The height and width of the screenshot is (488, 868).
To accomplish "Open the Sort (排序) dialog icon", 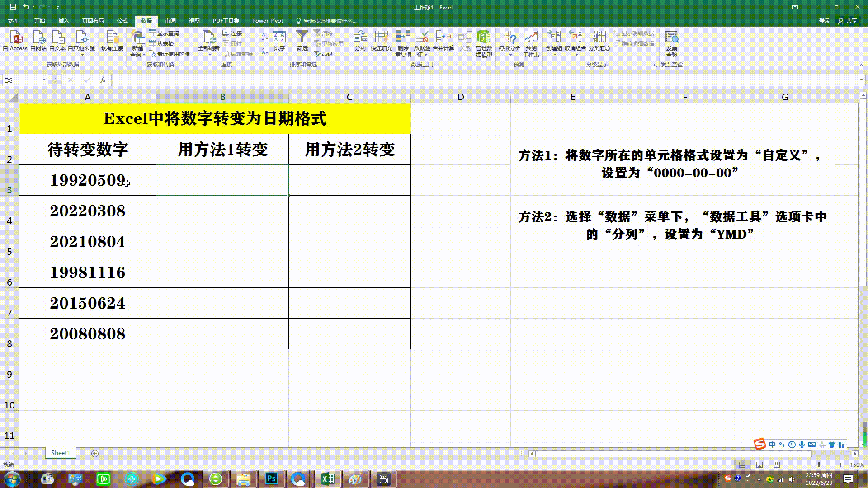I will [x=279, y=41].
